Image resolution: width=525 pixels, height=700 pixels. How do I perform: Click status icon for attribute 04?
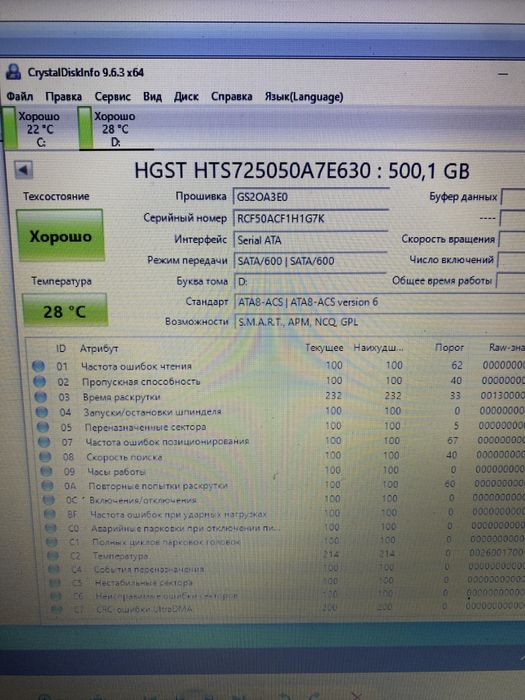pos(42,412)
